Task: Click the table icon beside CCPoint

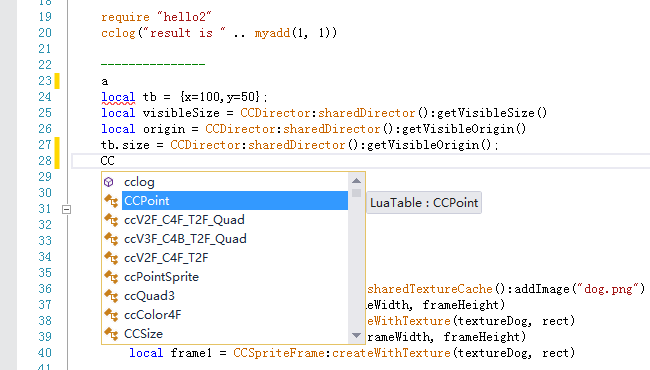Action: 111,201
